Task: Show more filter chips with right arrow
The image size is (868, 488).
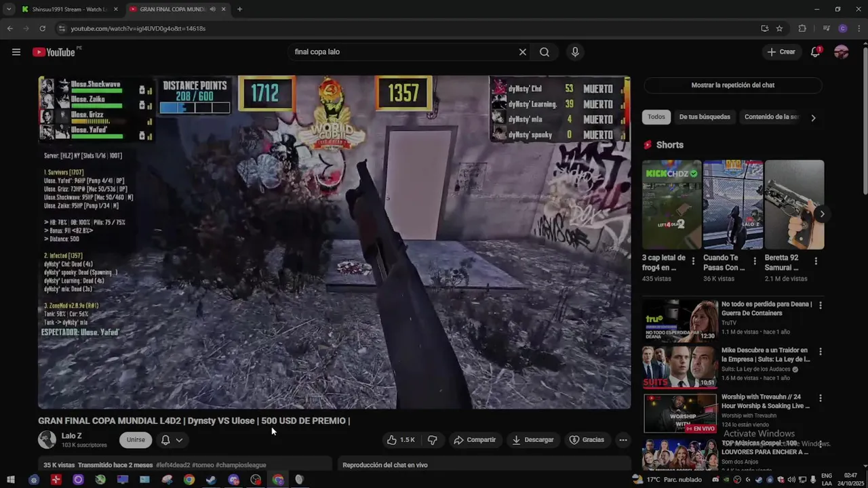Action: 813,118
